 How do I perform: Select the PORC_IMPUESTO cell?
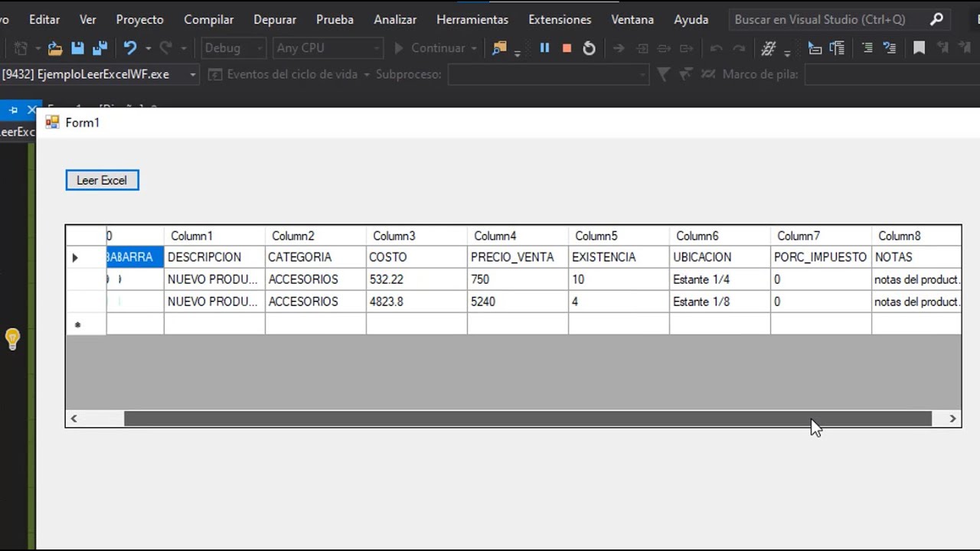pos(821,257)
